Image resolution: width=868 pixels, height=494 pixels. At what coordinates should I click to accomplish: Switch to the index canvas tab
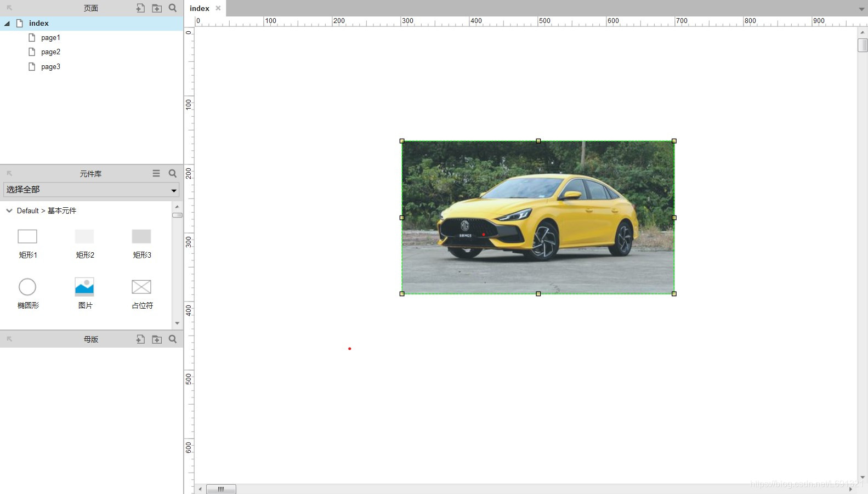point(200,8)
